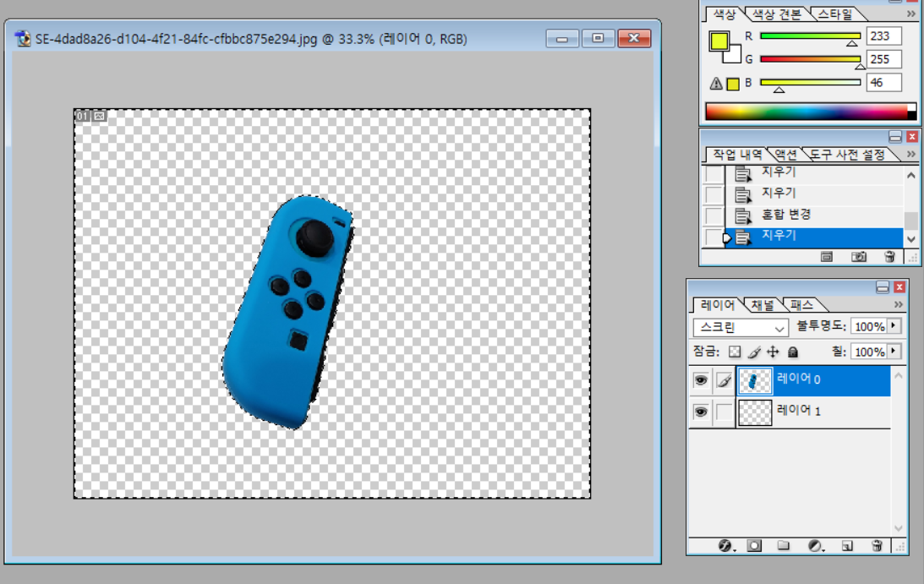Click the brush indicator box of 레이어 0
The width and height of the screenshot is (924, 584).
724,380
